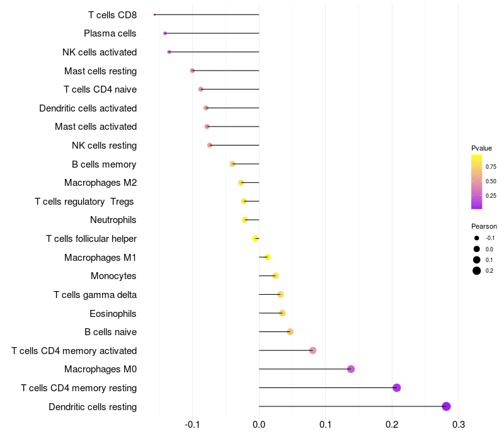Screen dimensions: 504x441
Task: Select the Plasma cells dot
Action: click(x=165, y=33)
